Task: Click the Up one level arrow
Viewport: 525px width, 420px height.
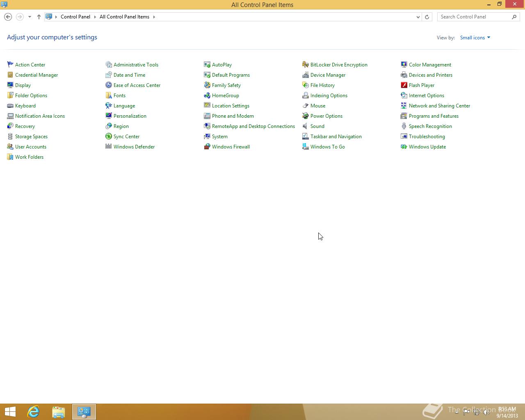Action: coord(39,17)
